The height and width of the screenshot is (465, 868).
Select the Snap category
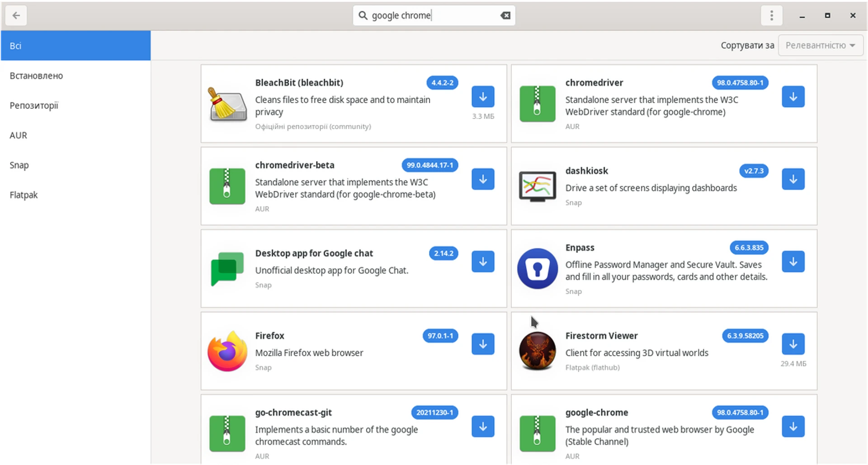pyautogui.click(x=75, y=165)
